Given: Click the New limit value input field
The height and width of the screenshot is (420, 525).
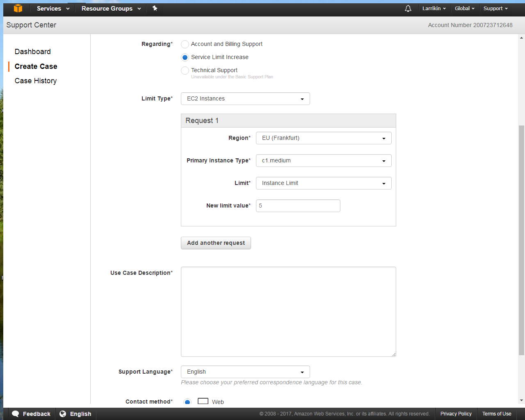Looking at the screenshot, I should [298, 206].
